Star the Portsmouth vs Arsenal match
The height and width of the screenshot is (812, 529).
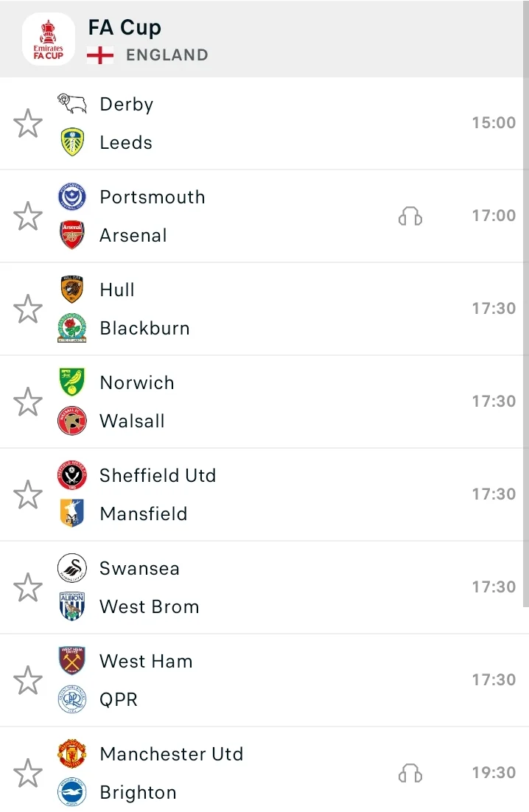28,216
